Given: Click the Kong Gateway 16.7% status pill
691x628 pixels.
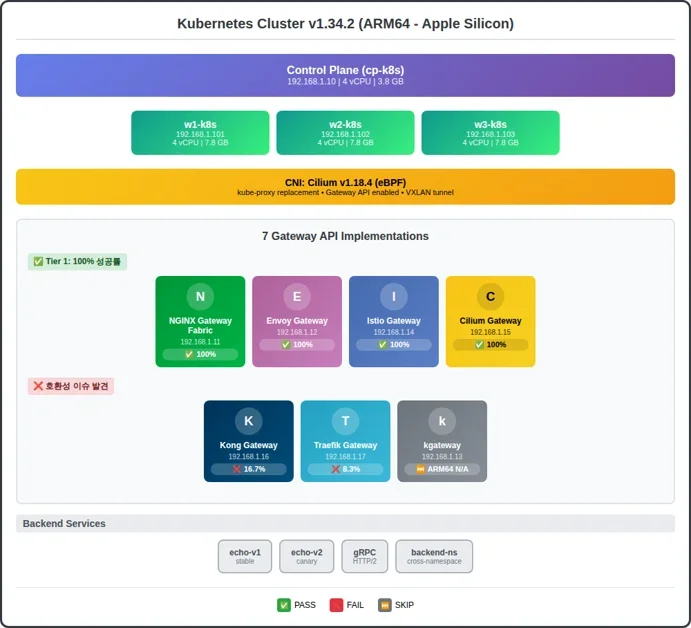Looking at the screenshot, I should (x=249, y=469).
